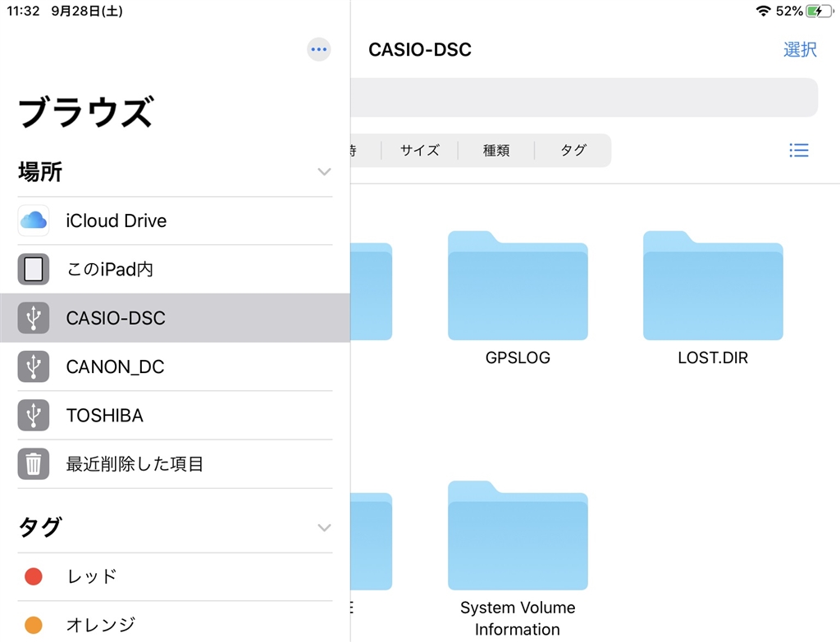
Task: Click the iPad device icon
Action: pyautogui.click(x=33, y=269)
